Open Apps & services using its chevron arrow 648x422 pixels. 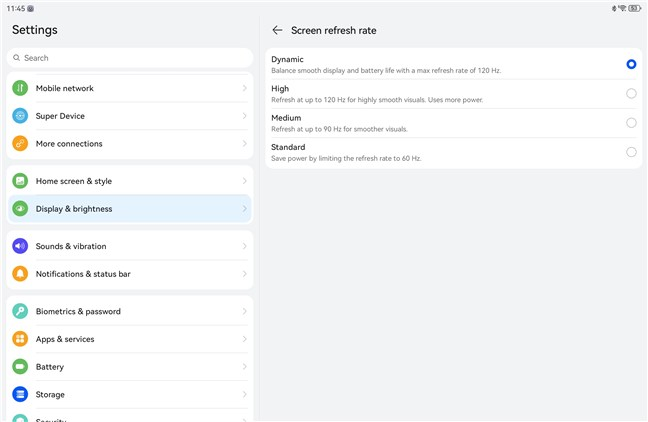pos(245,339)
